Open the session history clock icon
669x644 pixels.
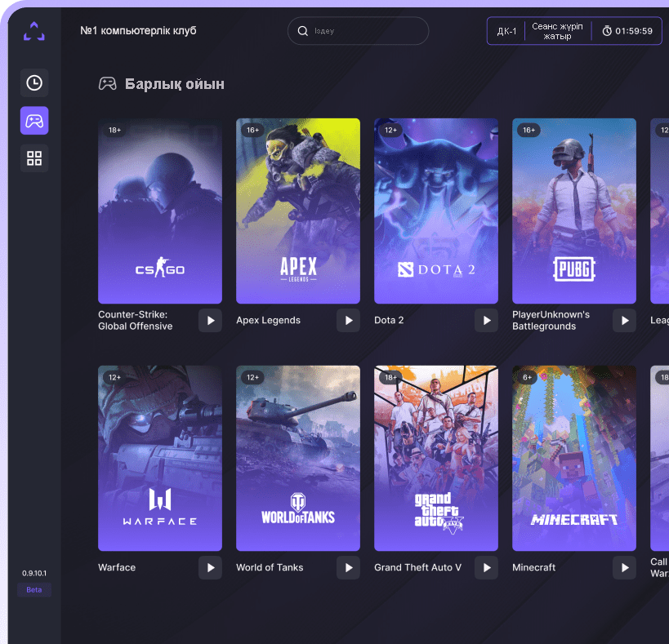(x=34, y=82)
